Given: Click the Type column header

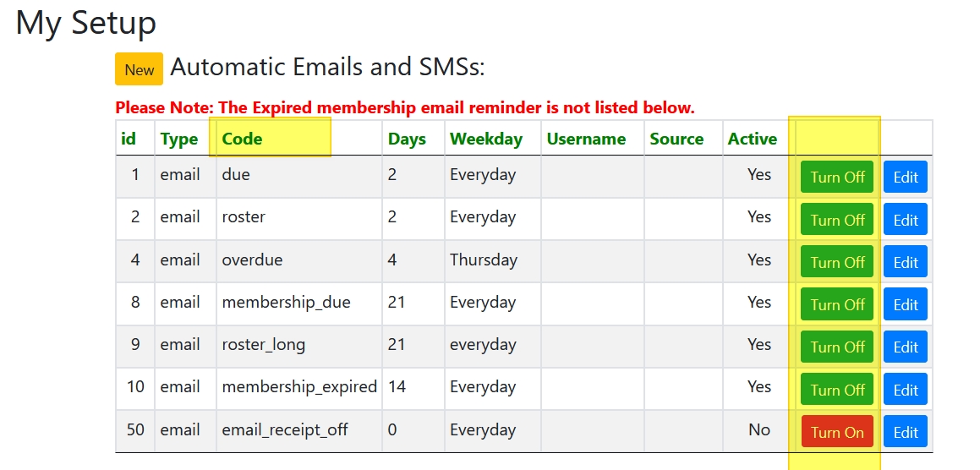Looking at the screenshot, I should pyautogui.click(x=178, y=139).
